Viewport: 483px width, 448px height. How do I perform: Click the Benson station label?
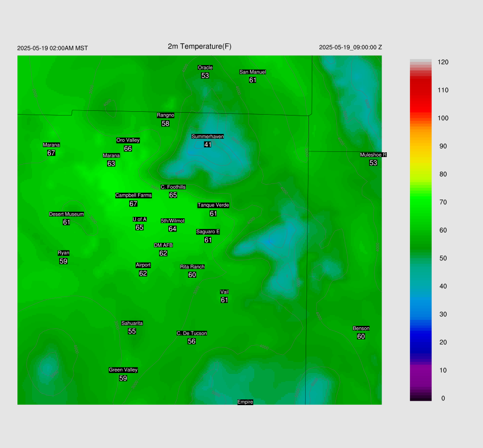click(361, 328)
